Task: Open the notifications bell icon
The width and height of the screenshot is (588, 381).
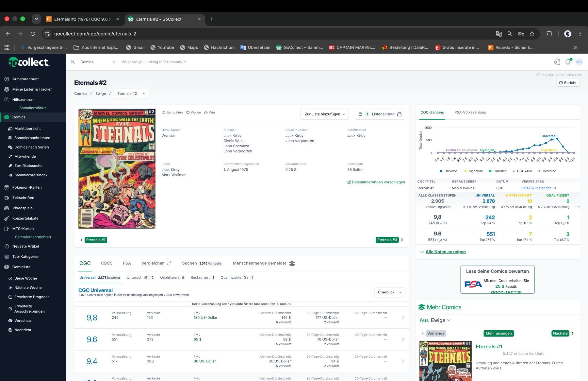Action: 568,62
